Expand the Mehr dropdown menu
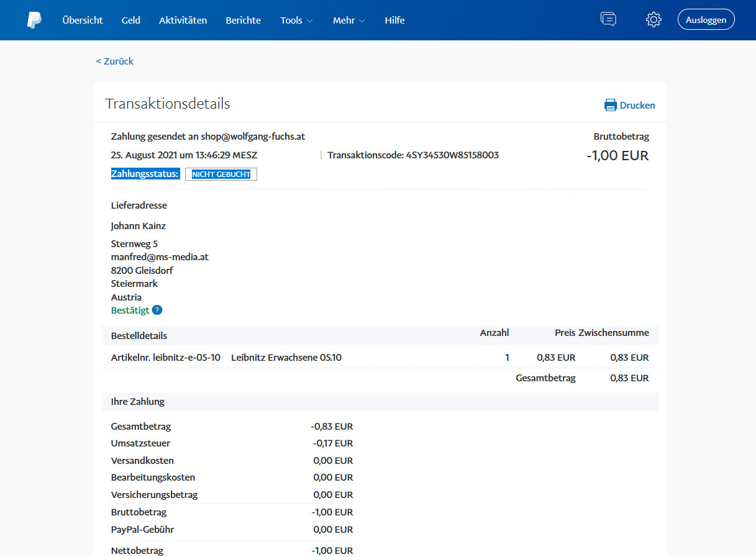The width and height of the screenshot is (756, 557). click(348, 20)
